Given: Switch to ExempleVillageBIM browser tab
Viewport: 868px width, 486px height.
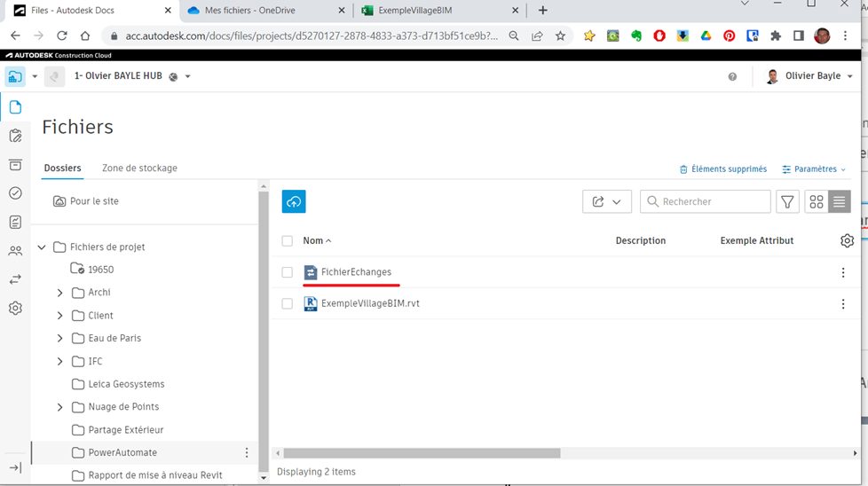Looking at the screenshot, I should click(440, 10).
